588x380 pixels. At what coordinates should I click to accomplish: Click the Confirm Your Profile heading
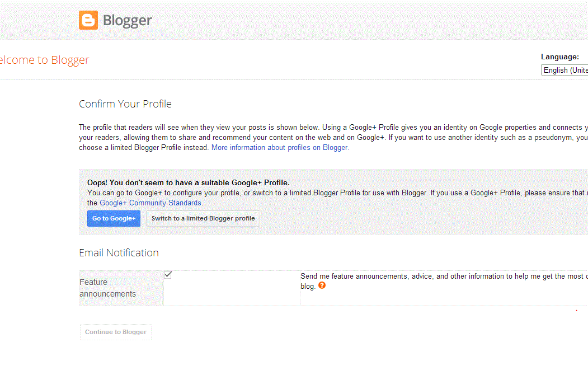(125, 104)
